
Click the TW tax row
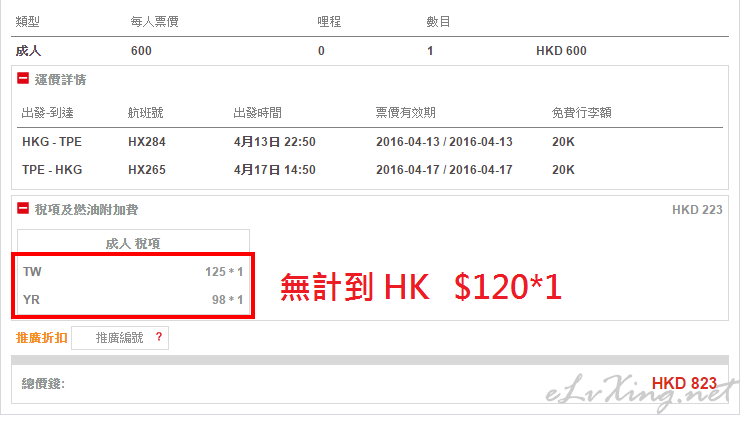tap(133, 272)
